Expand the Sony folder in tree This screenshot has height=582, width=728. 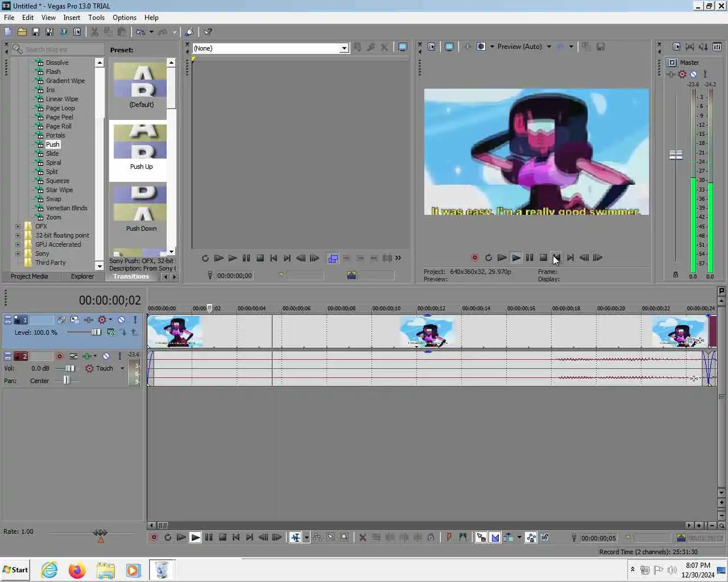(x=18, y=253)
